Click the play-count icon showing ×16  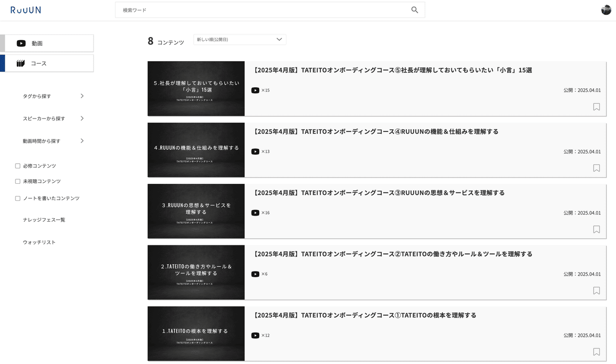255,213
